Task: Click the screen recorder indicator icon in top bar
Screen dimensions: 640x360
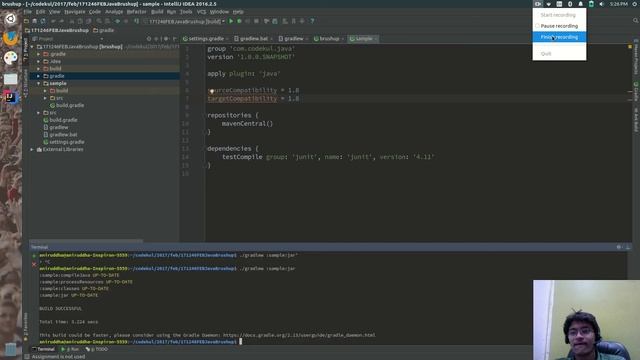Action: coord(538,4)
